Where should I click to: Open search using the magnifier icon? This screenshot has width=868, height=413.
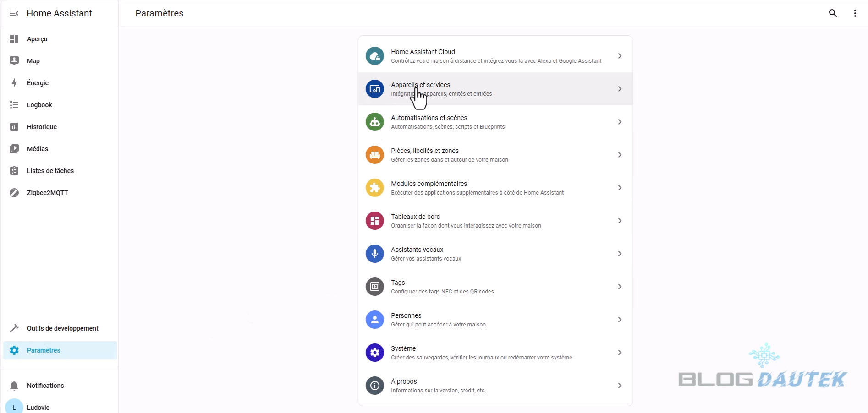tap(833, 13)
